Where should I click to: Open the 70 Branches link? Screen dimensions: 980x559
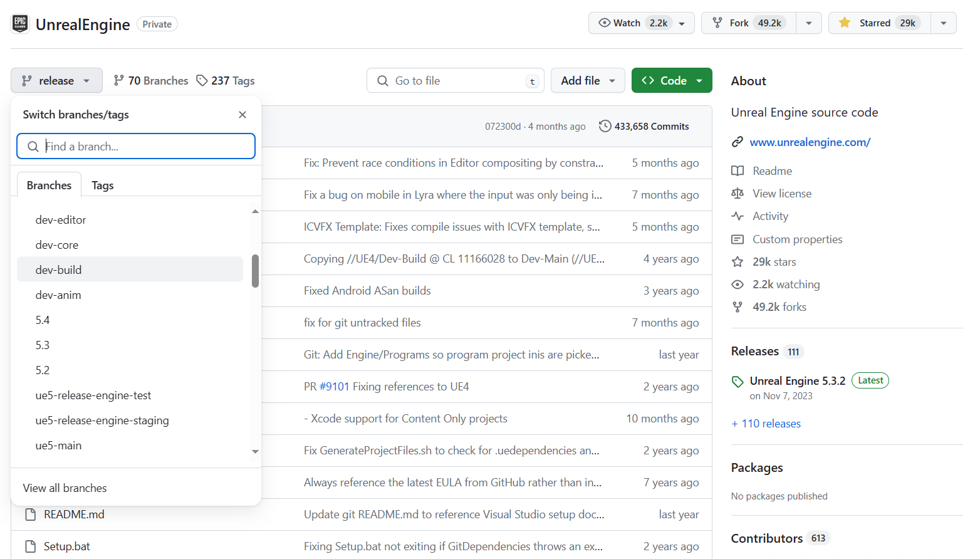click(150, 81)
